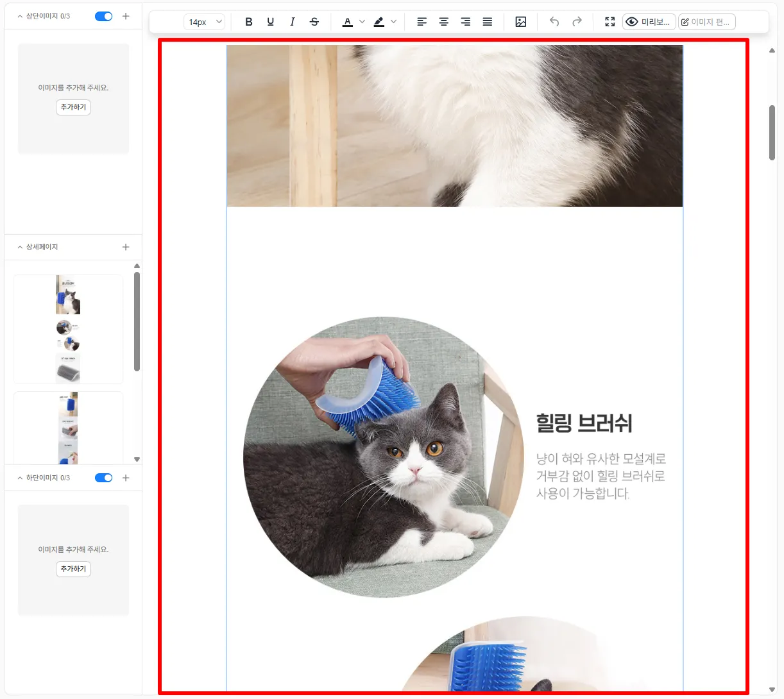
Task: Redo the last edit
Action: (x=577, y=22)
